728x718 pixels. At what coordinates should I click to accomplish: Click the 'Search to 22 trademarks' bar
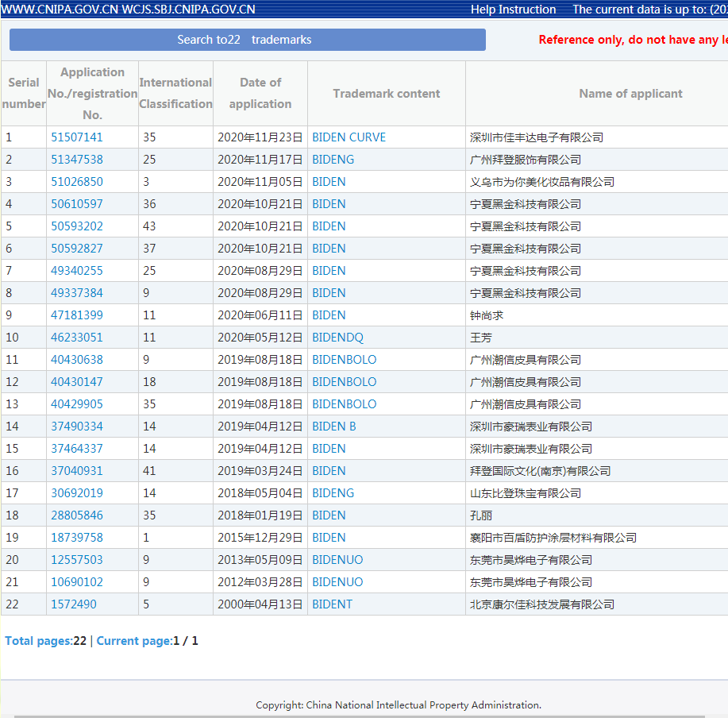pos(247,40)
